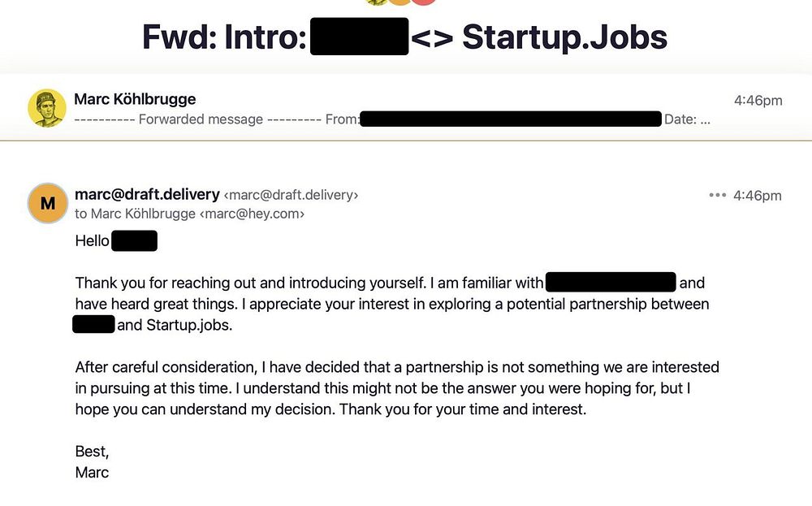
Task: Click the truncated "Date: ..." preview text
Action: tap(687, 119)
